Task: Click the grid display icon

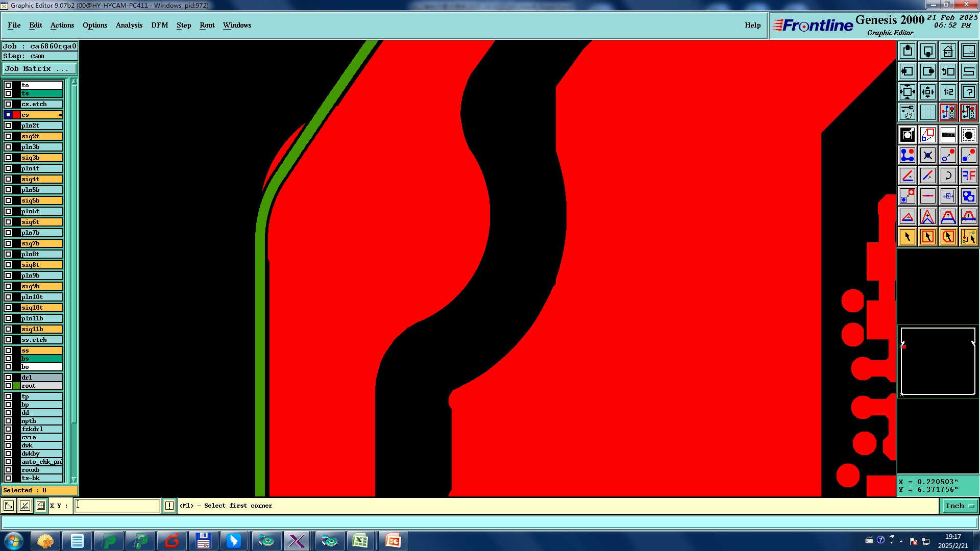Action: point(927,112)
